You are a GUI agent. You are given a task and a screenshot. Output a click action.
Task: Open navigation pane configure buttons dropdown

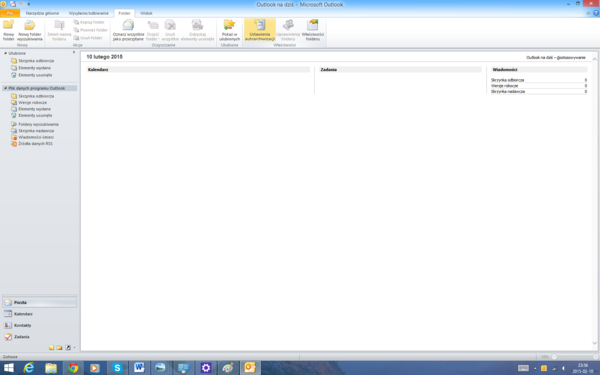pos(74,348)
